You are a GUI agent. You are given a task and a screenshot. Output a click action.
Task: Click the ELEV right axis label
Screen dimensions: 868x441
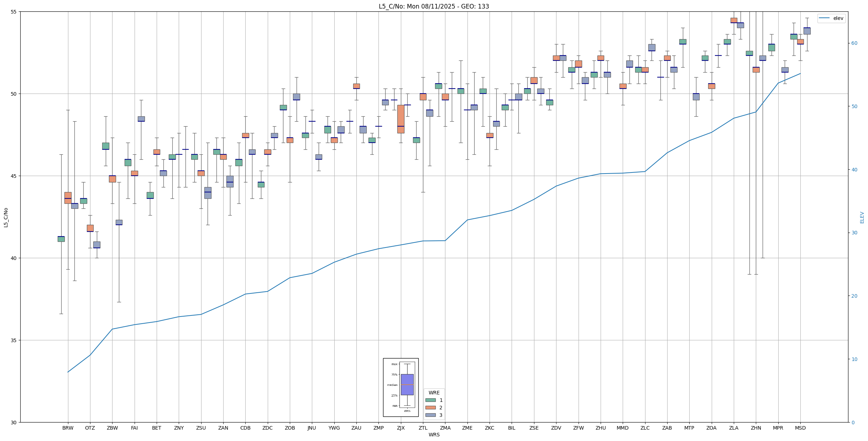862,217
